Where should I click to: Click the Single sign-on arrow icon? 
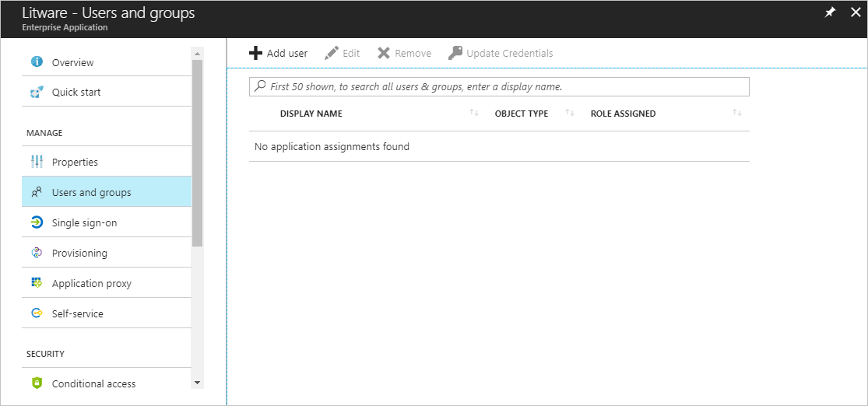37,223
